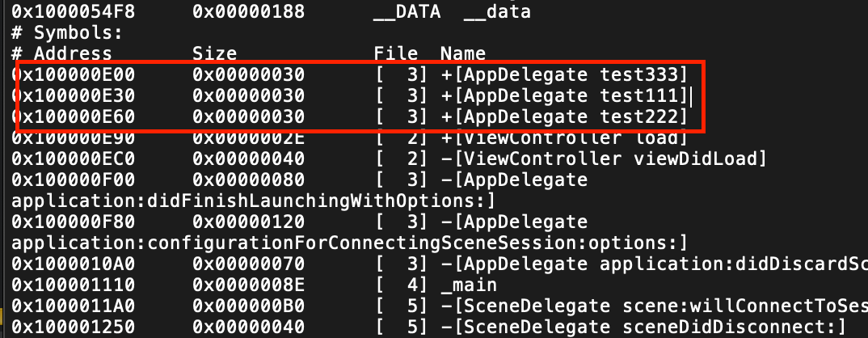Click the __DATA __data section text
868x338 pixels.
(x=452, y=11)
